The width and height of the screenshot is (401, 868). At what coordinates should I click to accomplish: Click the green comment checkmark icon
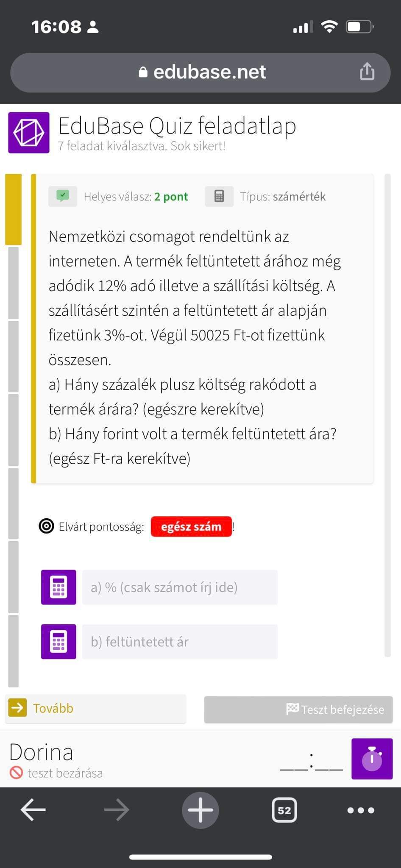tap(63, 196)
